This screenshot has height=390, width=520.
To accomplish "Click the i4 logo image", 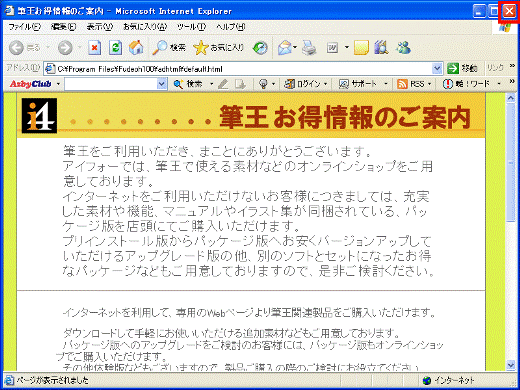I will pos(39,116).
